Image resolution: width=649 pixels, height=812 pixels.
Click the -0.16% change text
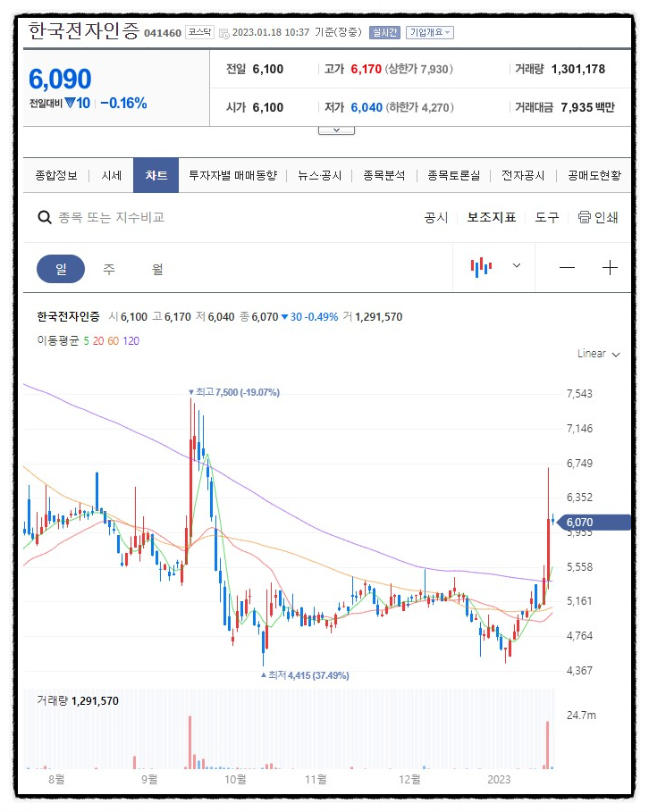pos(124,103)
